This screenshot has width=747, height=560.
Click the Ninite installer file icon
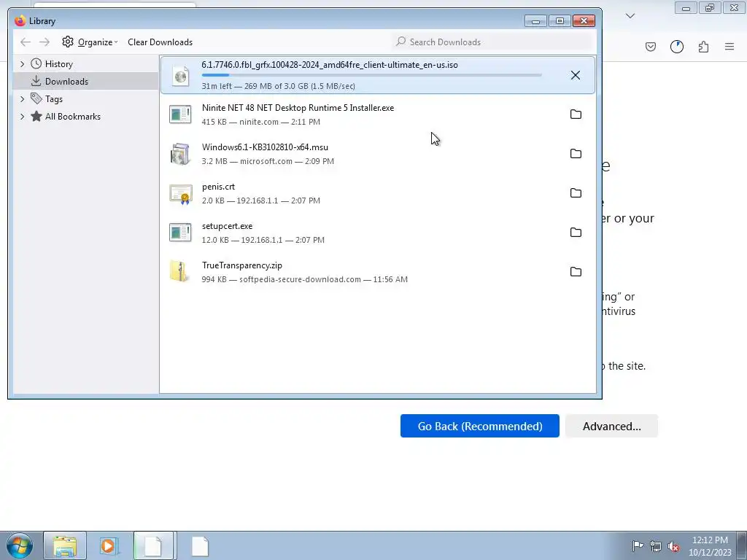coord(180,114)
